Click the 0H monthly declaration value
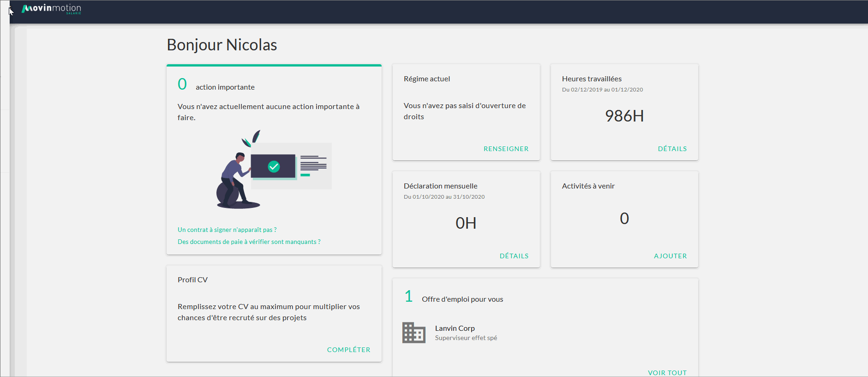Viewport: 868px width, 377px height. [x=466, y=223]
